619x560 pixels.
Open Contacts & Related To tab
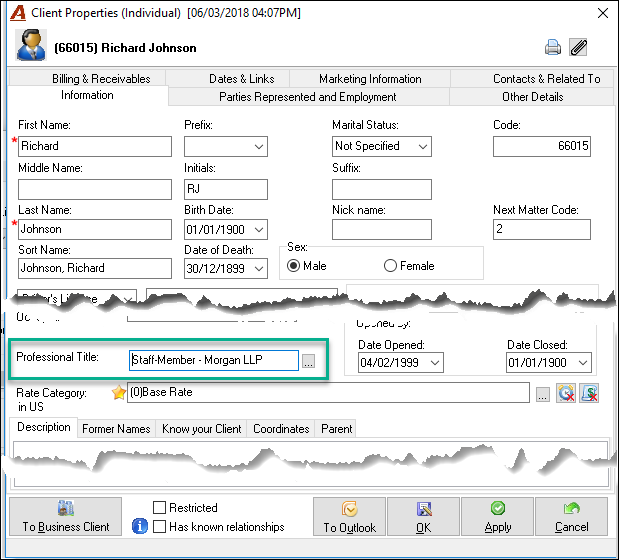(x=532, y=79)
